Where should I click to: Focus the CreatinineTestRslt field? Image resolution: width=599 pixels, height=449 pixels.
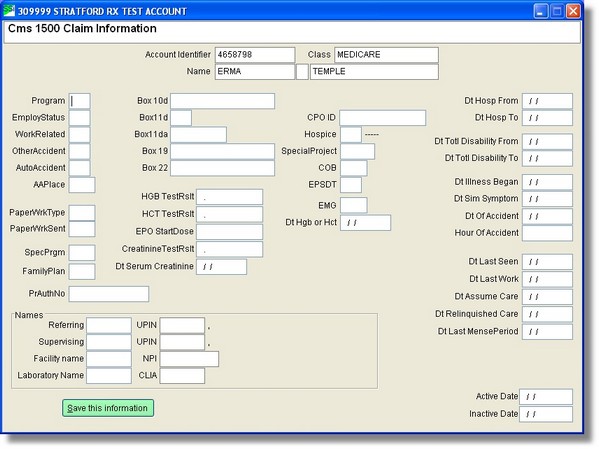coord(230,249)
